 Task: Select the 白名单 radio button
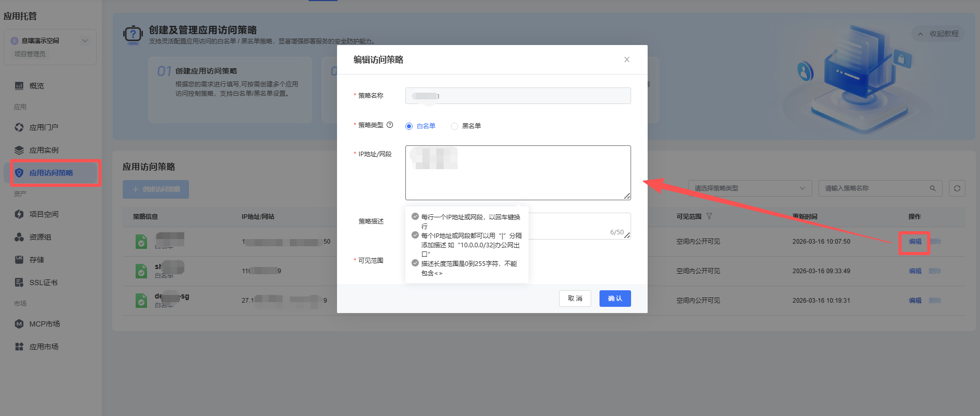(x=409, y=126)
